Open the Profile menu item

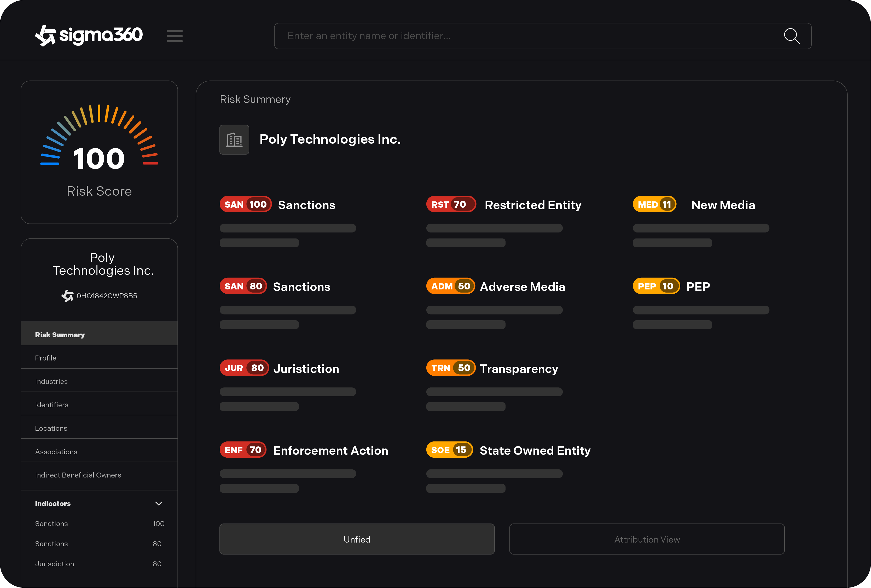[46, 358]
